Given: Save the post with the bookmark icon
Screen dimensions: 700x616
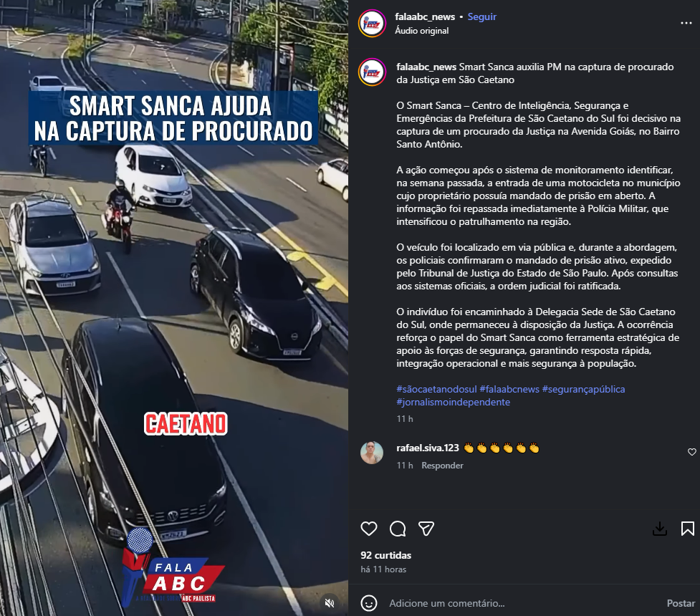Looking at the screenshot, I should tap(688, 529).
